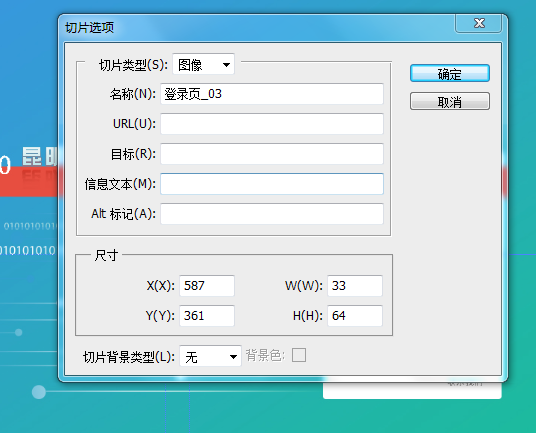Viewport: 536px width, 433px height.
Task: Click the URL(U) input field
Action: [x=272, y=124]
